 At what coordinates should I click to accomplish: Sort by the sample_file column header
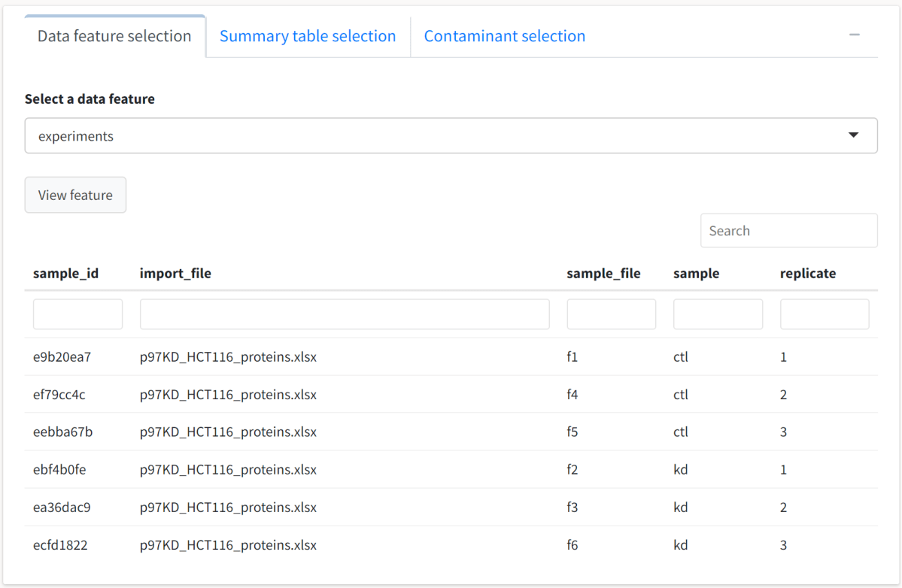pos(603,274)
